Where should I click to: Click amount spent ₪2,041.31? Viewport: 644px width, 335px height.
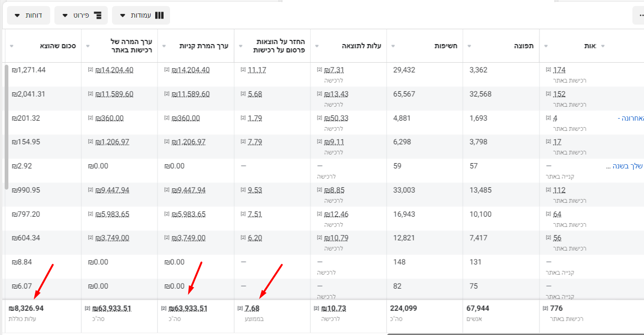(x=29, y=94)
